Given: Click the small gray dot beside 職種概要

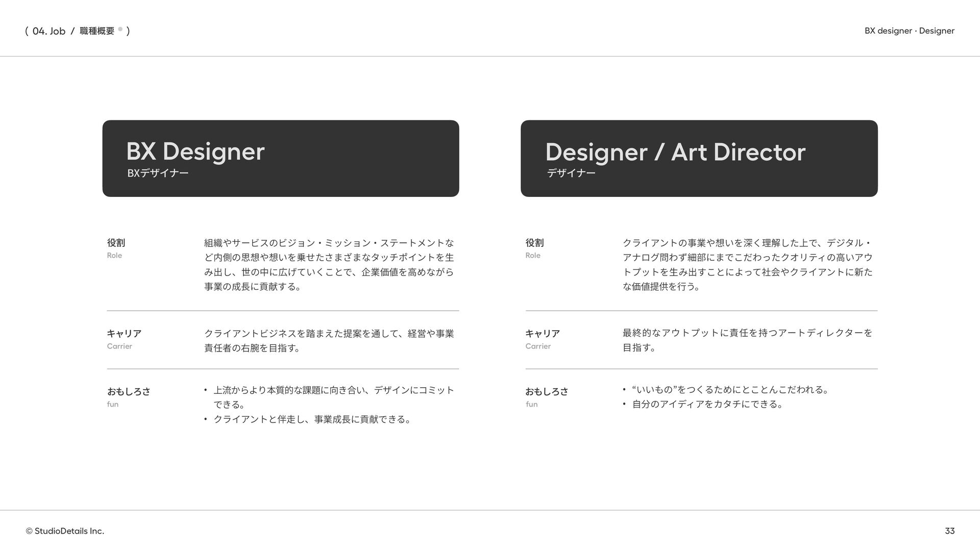Looking at the screenshot, I should pyautogui.click(x=120, y=29).
